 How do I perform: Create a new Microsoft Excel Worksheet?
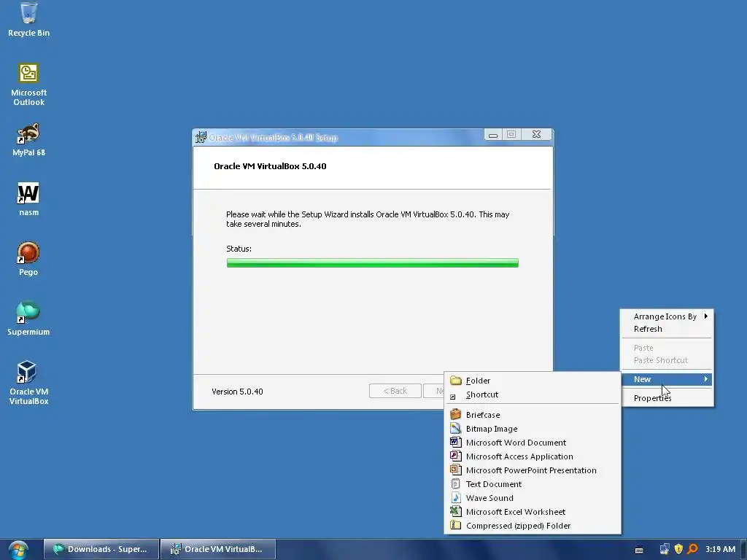point(533,511)
